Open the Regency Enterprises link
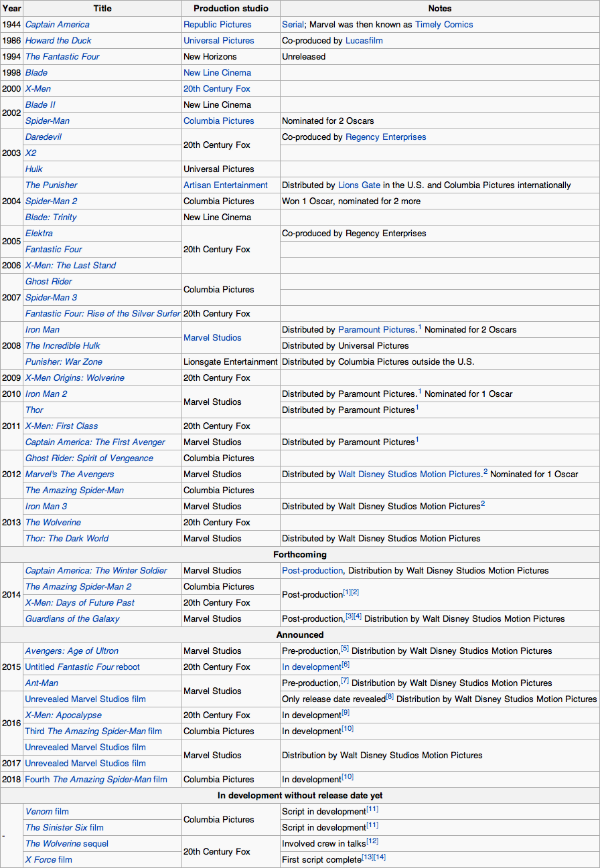The height and width of the screenshot is (868, 600). 385,137
